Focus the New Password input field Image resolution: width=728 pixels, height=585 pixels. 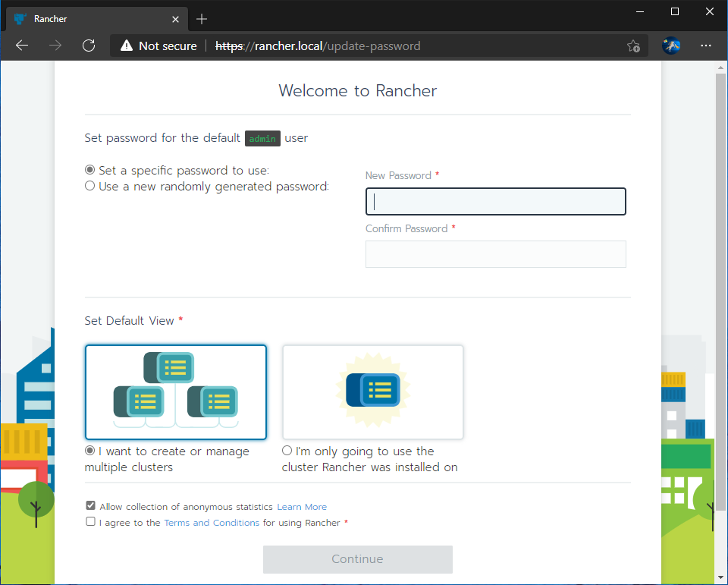[x=495, y=201]
